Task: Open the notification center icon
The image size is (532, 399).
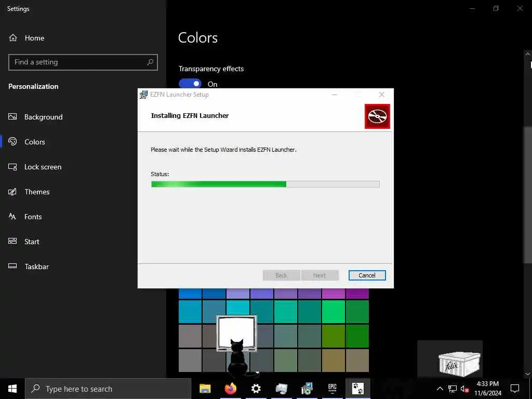Action: [515, 389]
